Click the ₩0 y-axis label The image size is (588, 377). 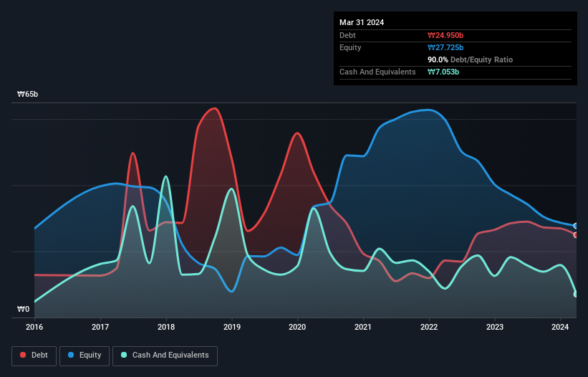(23, 309)
